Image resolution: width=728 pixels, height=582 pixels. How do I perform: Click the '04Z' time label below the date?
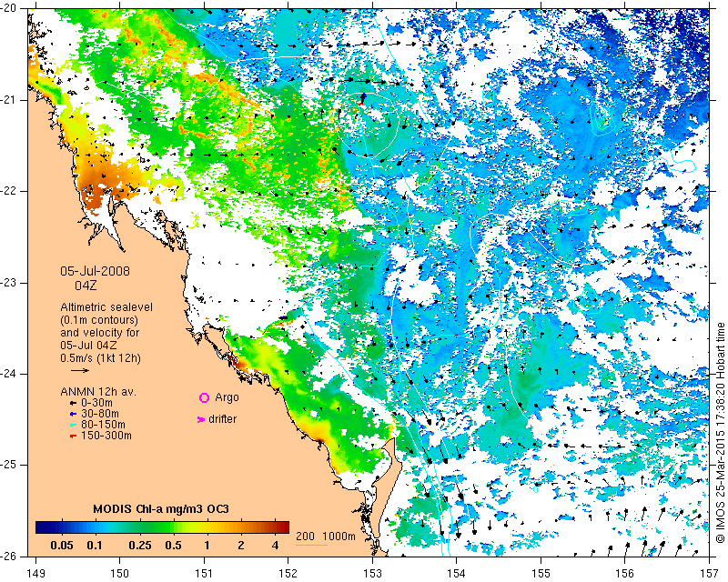(86, 286)
